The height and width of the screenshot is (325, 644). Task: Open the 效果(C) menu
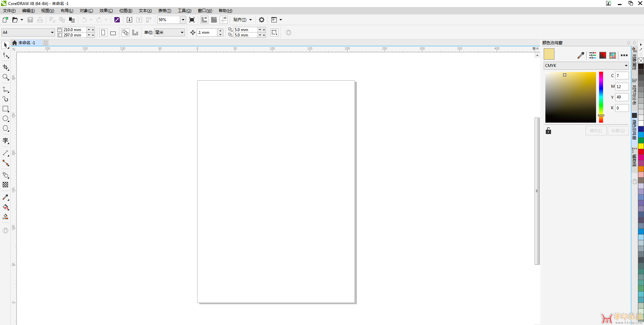(x=106, y=11)
